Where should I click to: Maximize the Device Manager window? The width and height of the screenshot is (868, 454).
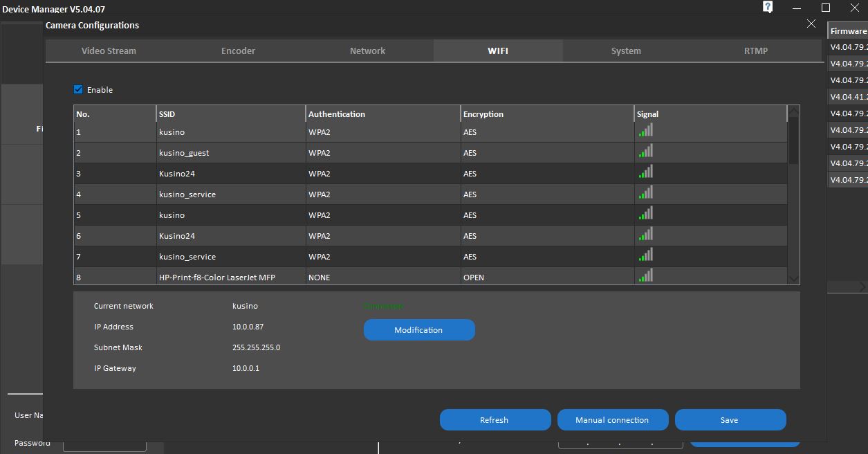tap(826, 8)
